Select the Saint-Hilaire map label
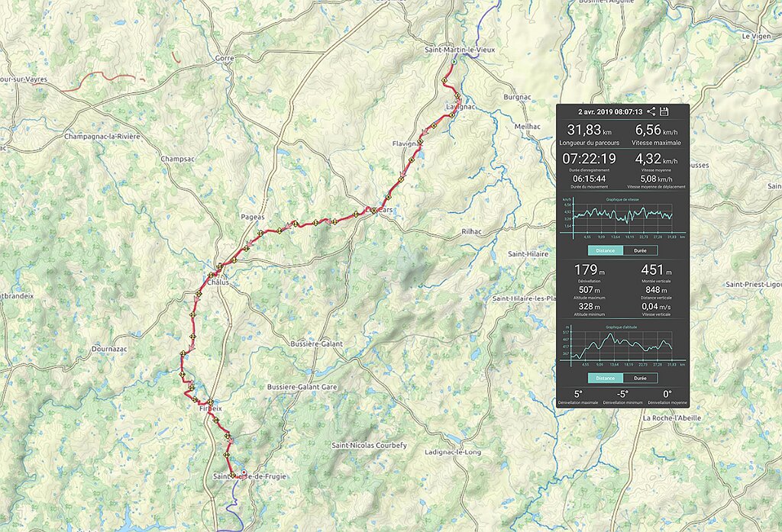This screenshot has height=532, width=782. point(528,253)
